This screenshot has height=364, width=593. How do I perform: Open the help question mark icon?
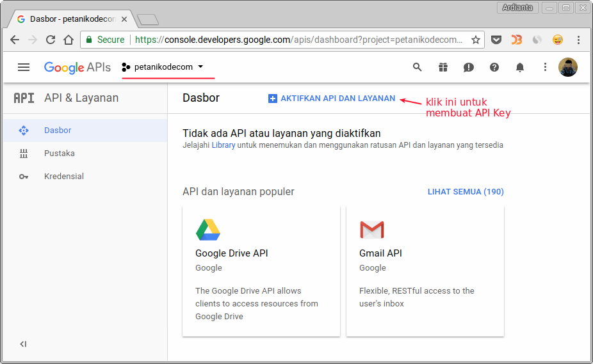coord(494,67)
